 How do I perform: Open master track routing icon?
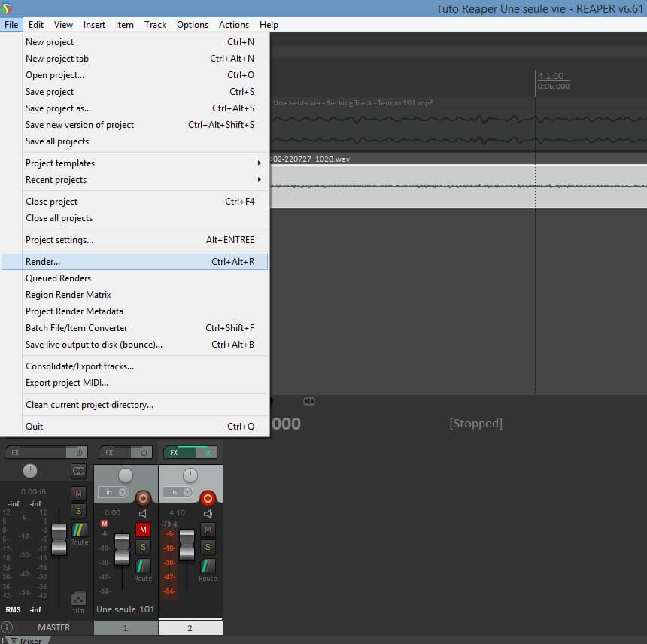[x=79, y=530]
